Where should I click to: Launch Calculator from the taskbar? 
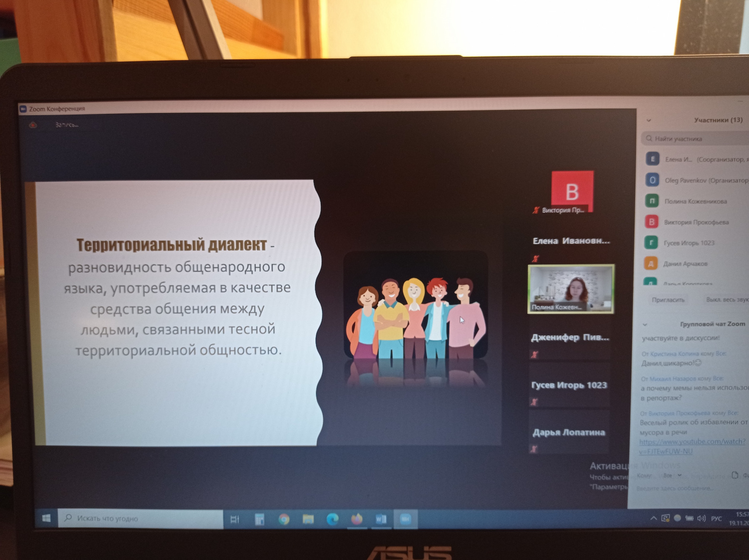[x=259, y=519]
